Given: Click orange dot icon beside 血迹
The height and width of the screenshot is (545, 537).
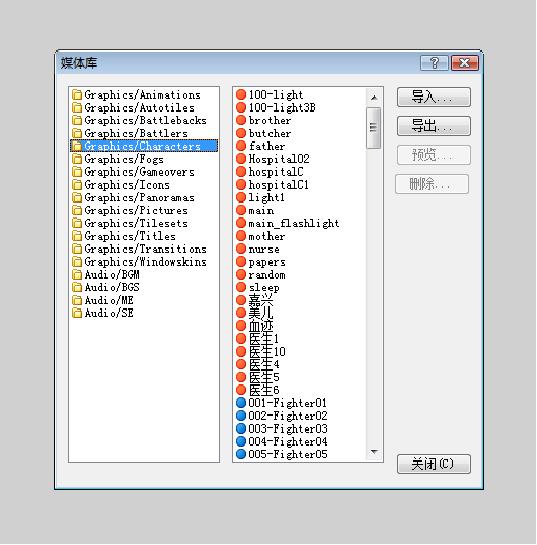Looking at the screenshot, I should click(241, 326).
